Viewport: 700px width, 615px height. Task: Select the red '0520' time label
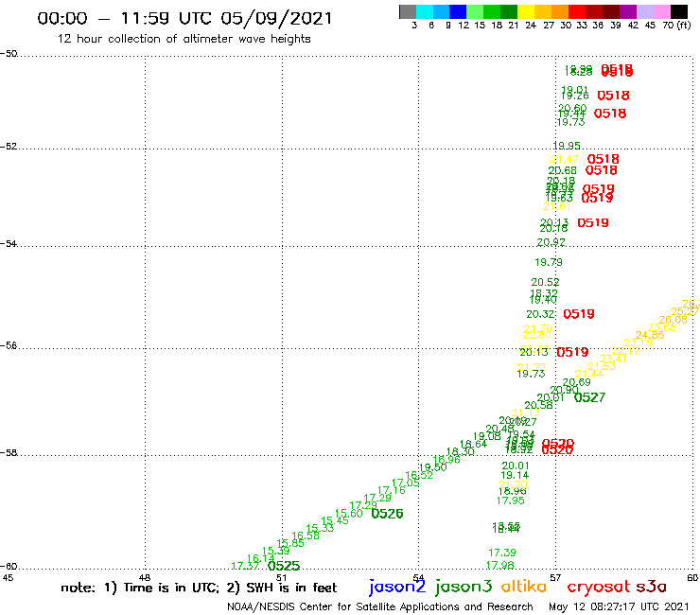point(557,445)
